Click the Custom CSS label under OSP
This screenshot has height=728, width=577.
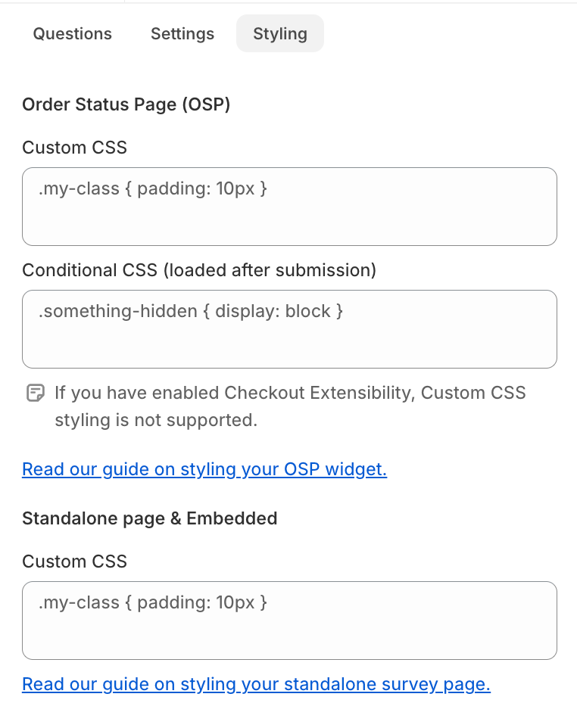point(75,148)
